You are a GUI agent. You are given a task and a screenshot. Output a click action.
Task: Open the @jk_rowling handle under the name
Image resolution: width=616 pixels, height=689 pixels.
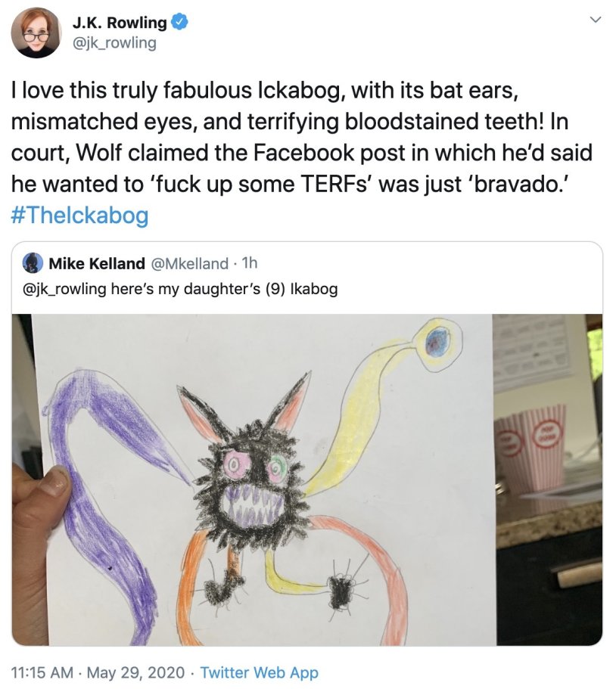click(114, 43)
